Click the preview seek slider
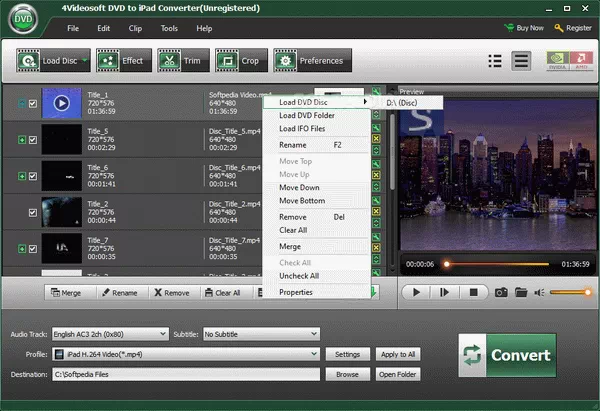This screenshot has width=600, height=411. click(497, 264)
